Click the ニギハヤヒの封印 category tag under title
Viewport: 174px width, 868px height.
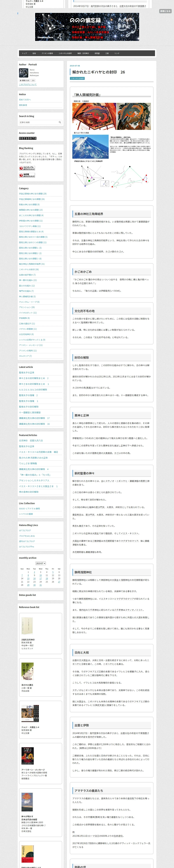(77, 79)
